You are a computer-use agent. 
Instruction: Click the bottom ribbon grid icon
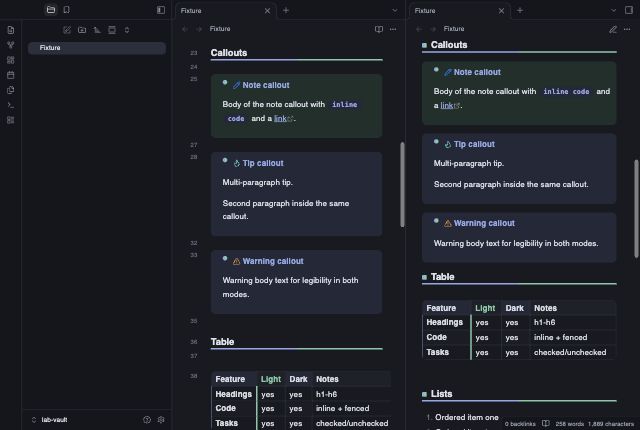11,120
